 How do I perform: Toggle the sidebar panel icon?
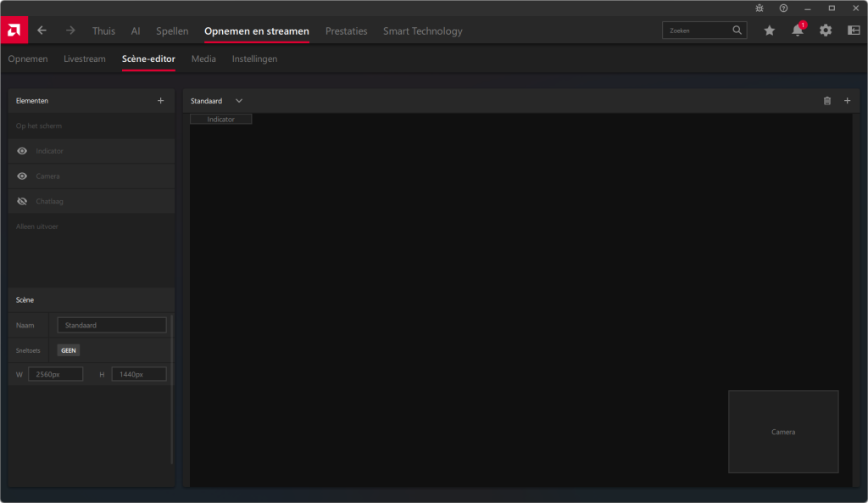(x=853, y=31)
